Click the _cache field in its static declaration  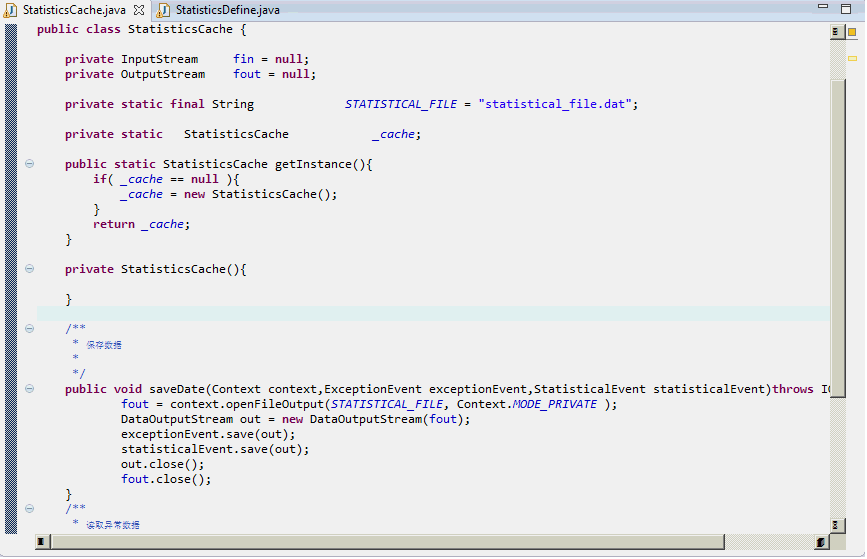(393, 134)
